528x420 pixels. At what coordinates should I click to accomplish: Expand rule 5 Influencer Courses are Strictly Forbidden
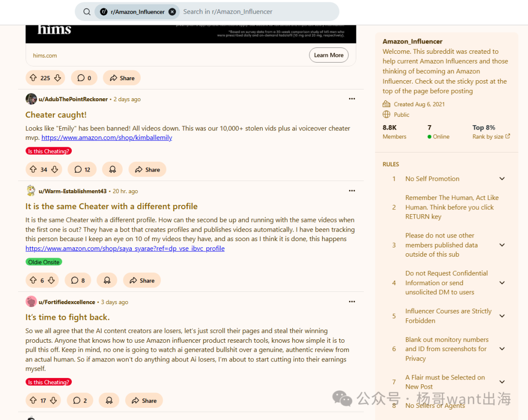(502, 316)
